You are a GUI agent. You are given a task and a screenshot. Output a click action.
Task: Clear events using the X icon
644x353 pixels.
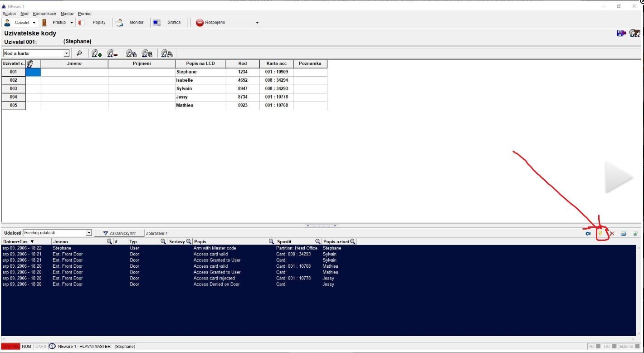[612, 233]
